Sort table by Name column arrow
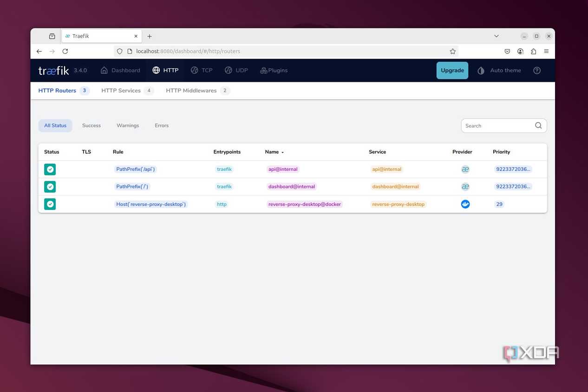Image resolution: width=588 pixels, height=392 pixels. pyautogui.click(x=282, y=152)
